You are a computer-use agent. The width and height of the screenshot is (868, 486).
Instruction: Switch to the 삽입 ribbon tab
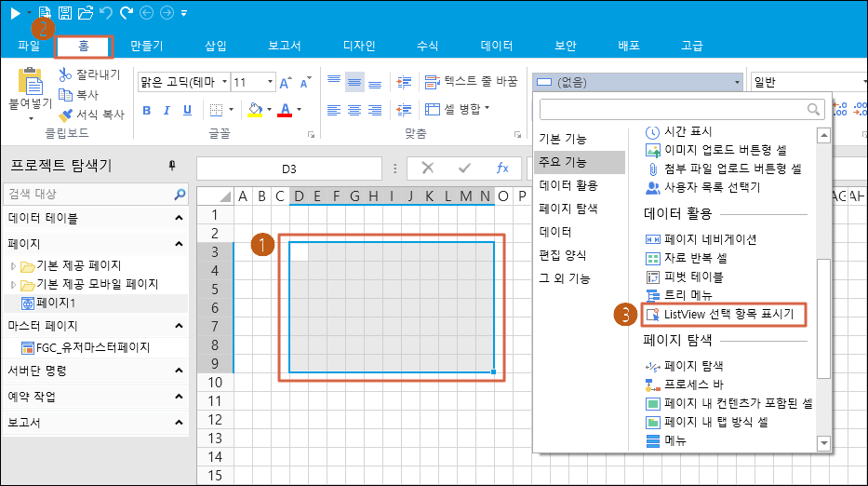215,46
